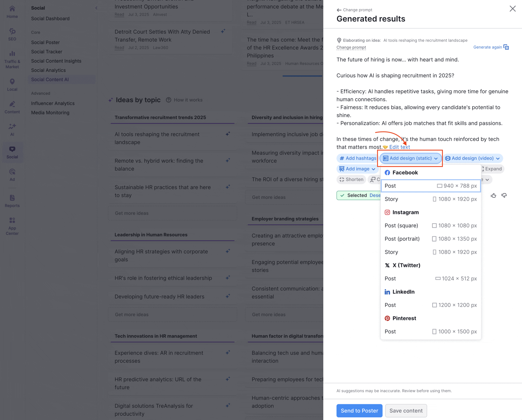Click sparkle icon for Remote vs. hybrid work idea
This screenshot has width=522, height=420.
228,160
